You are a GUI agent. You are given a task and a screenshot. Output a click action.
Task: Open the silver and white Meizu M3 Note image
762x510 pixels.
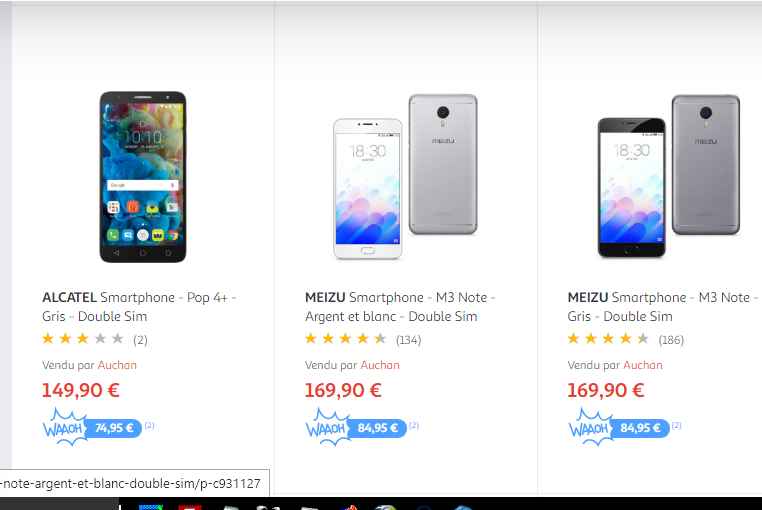point(405,177)
